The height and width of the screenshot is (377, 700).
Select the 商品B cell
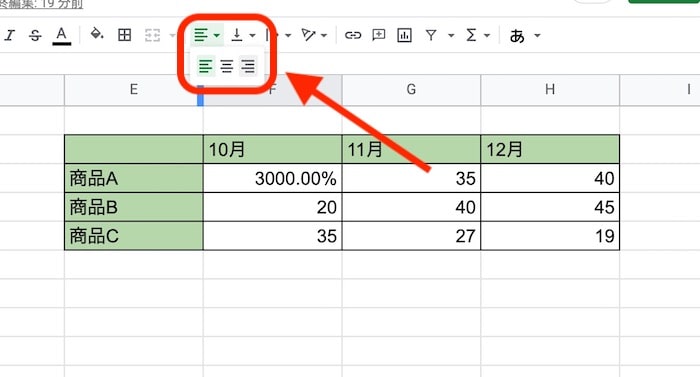tap(133, 207)
